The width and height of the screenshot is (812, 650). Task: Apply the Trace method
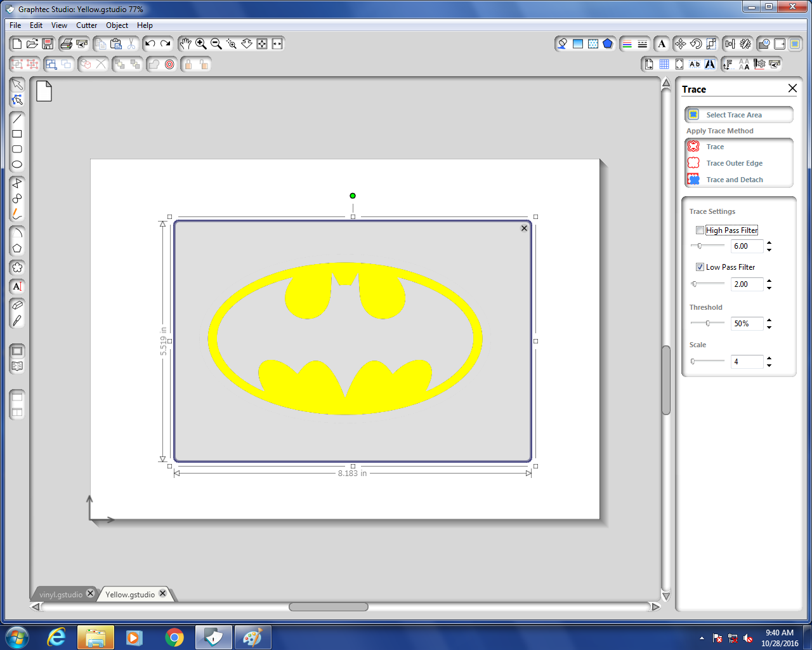739,147
